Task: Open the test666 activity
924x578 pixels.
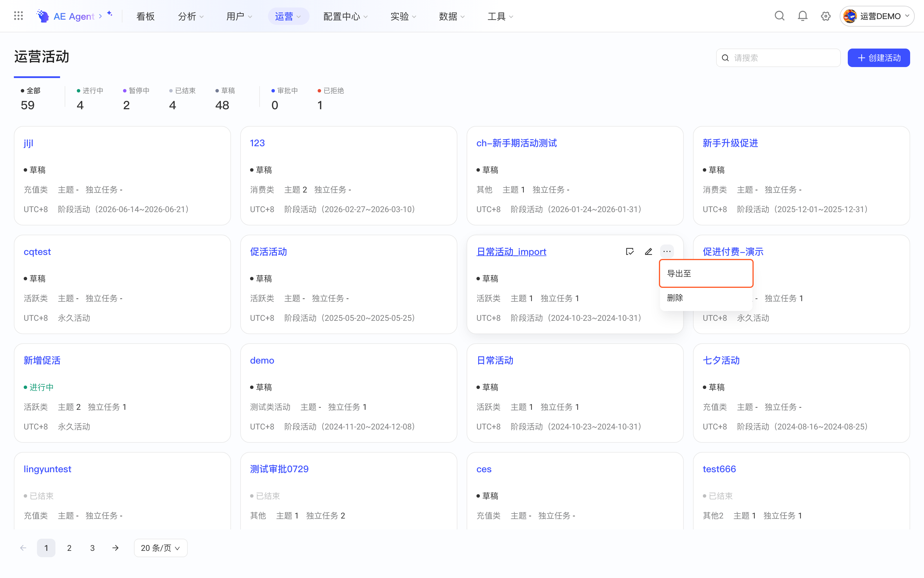Action: (x=719, y=469)
